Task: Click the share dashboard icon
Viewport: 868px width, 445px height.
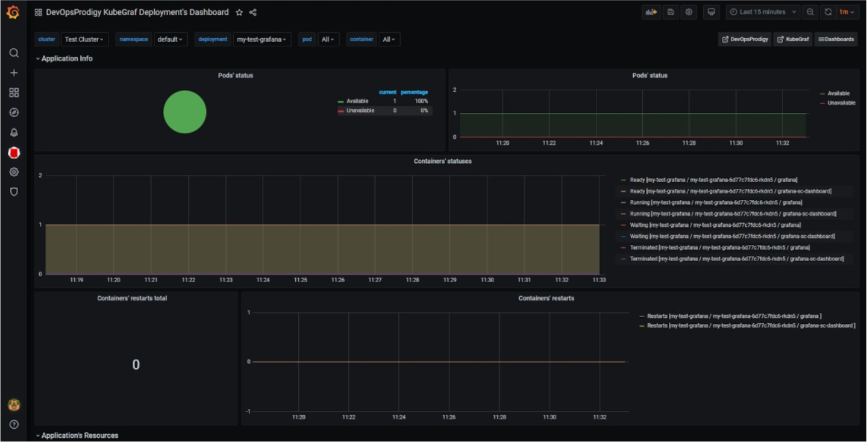Action: coord(253,12)
